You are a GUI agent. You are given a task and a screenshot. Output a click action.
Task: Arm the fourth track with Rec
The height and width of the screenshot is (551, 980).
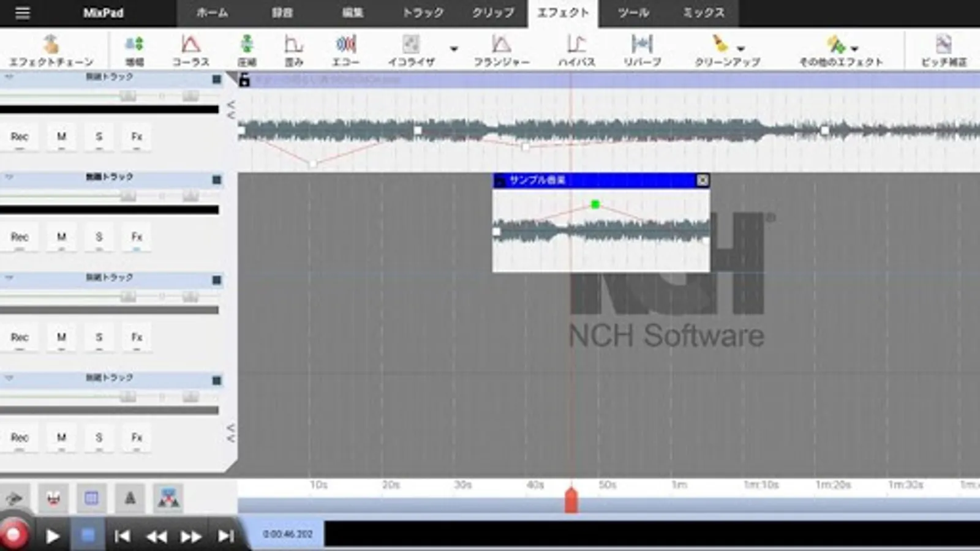point(20,438)
